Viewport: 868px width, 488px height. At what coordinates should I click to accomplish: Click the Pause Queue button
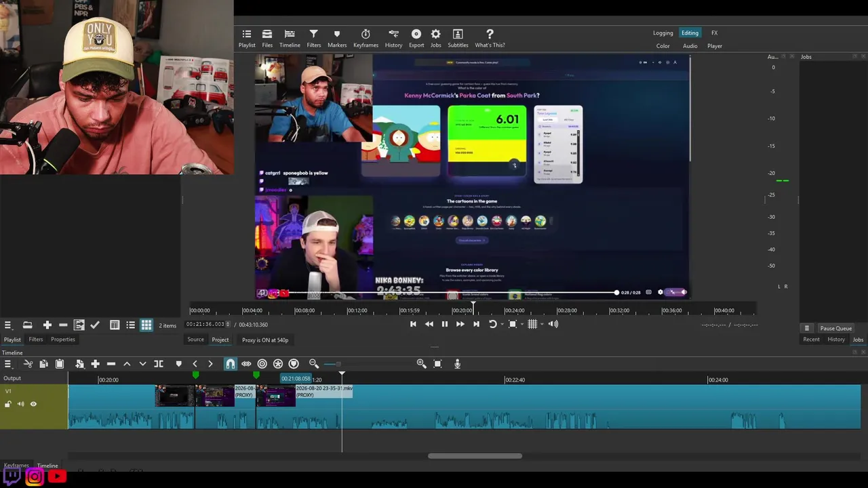tap(835, 328)
